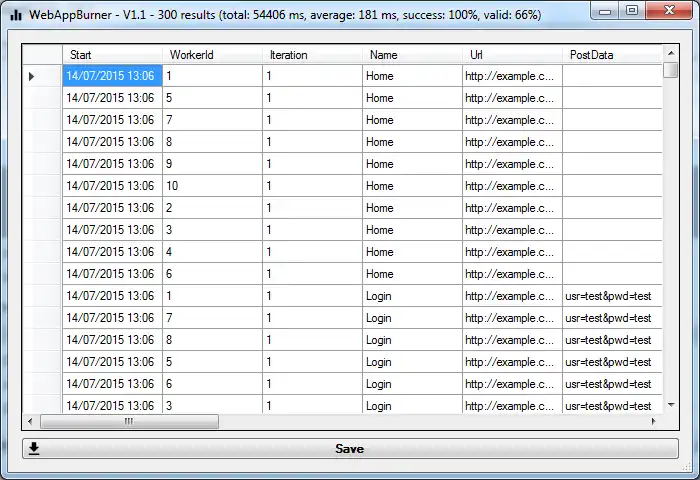Screen dimensions: 700x480
Task: Sort by the Iteration column header
Action: (312, 54)
